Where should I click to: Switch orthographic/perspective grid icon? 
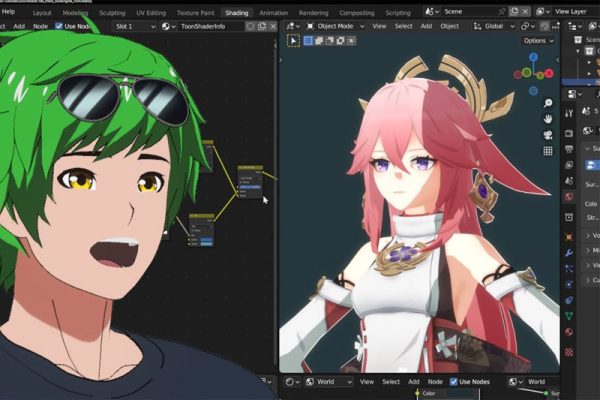[x=548, y=151]
